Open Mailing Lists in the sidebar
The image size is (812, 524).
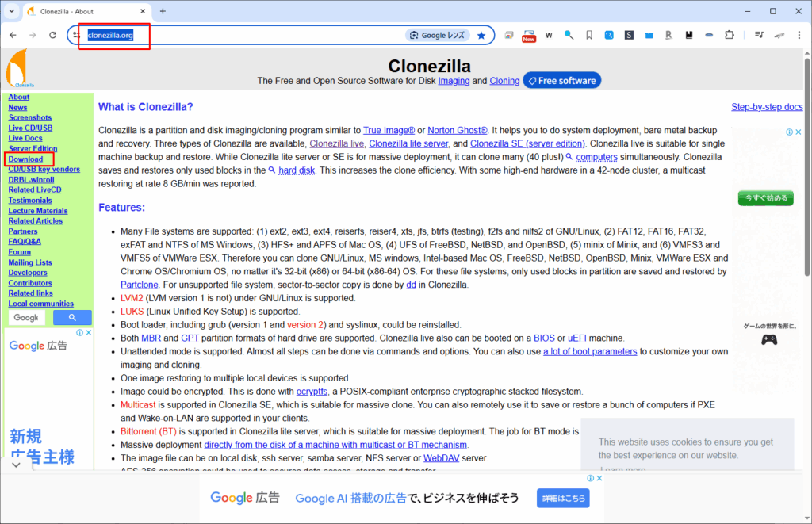point(30,262)
